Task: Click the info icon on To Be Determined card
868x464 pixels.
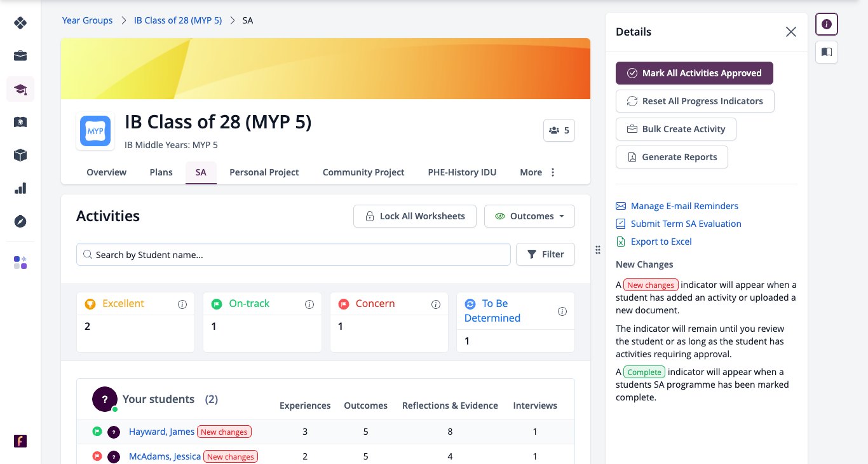Action: pyautogui.click(x=562, y=311)
